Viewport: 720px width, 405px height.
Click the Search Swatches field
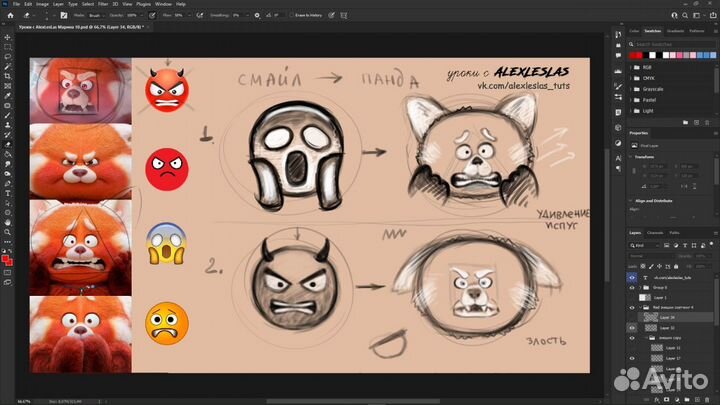click(x=673, y=44)
